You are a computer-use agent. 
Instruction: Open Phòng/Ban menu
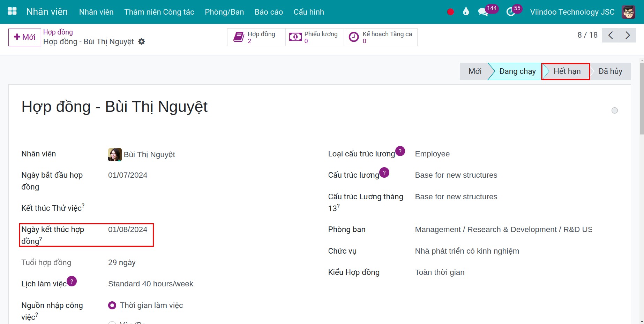[224, 12]
